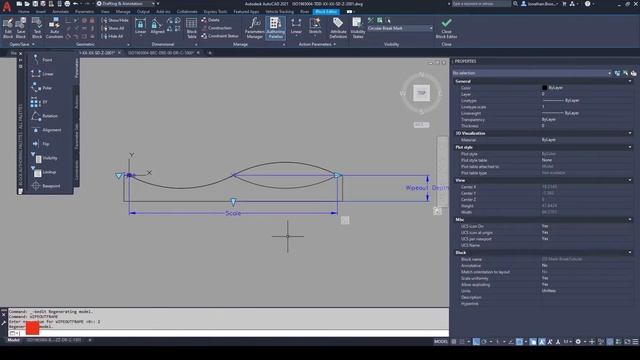Image resolution: width=640 pixels, height=360 pixels.
Task: Switch to Parameters tab of authoring palette
Action: pyautogui.click(x=76, y=68)
